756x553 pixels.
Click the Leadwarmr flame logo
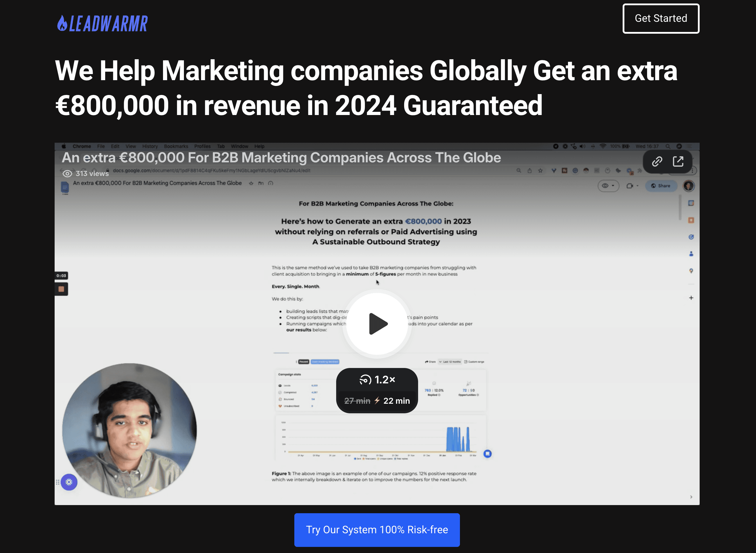[62, 23]
